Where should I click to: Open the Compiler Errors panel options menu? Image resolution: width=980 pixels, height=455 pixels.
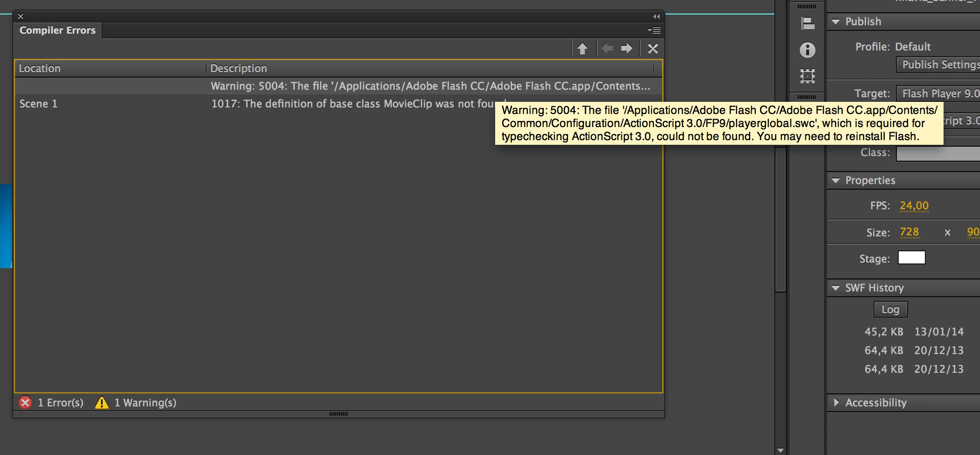(x=654, y=30)
